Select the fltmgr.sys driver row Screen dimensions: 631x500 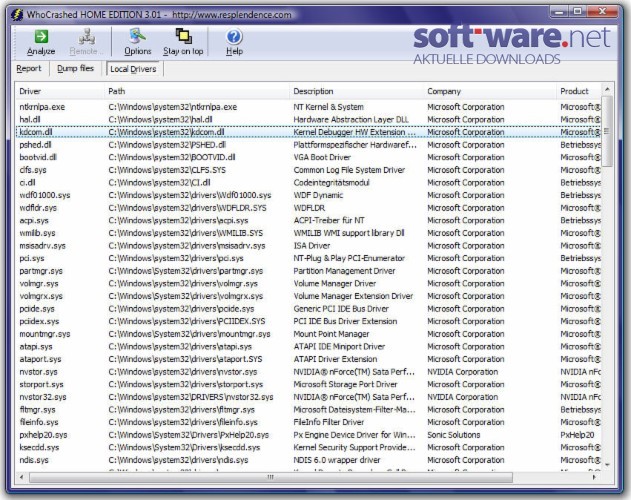point(308,410)
